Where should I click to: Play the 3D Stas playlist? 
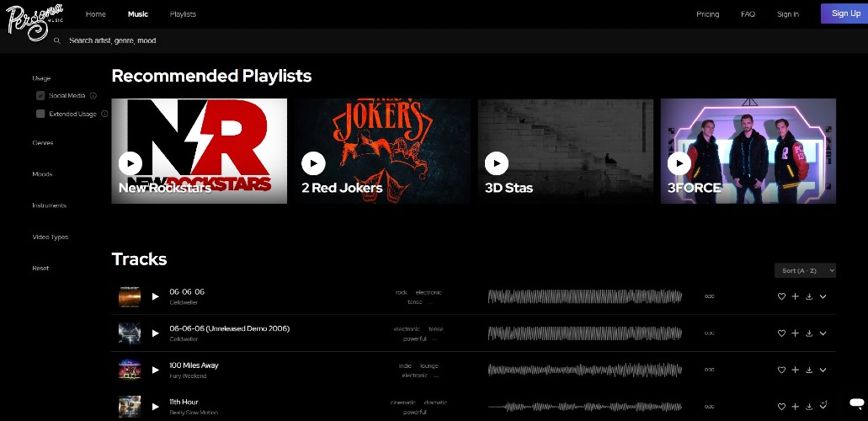497,163
